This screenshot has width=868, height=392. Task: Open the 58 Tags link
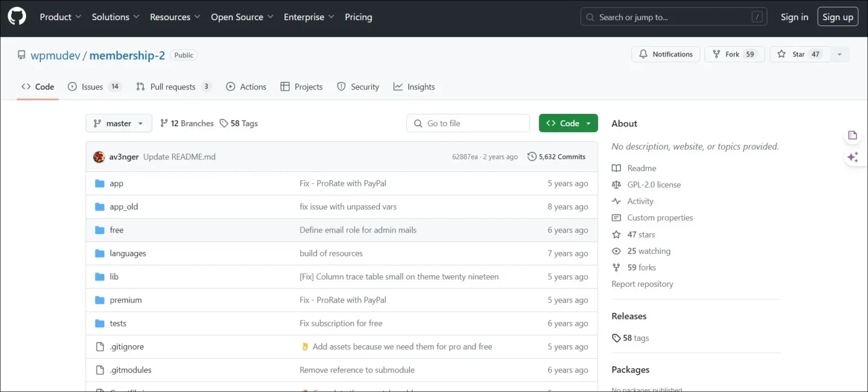click(x=239, y=124)
